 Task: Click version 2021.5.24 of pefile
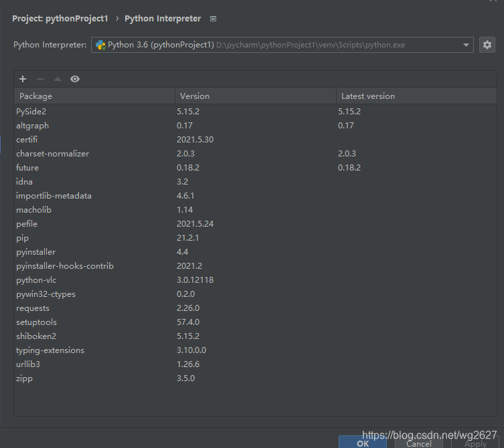click(195, 224)
